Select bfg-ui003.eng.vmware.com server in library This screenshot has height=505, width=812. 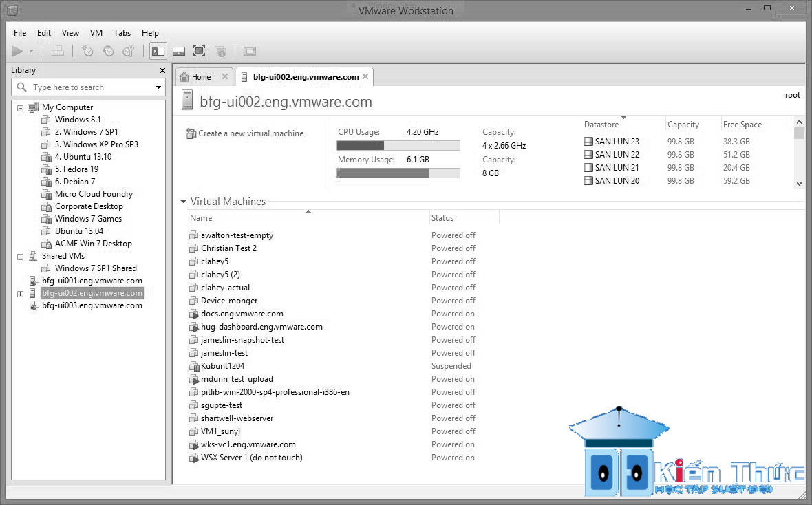[92, 305]
